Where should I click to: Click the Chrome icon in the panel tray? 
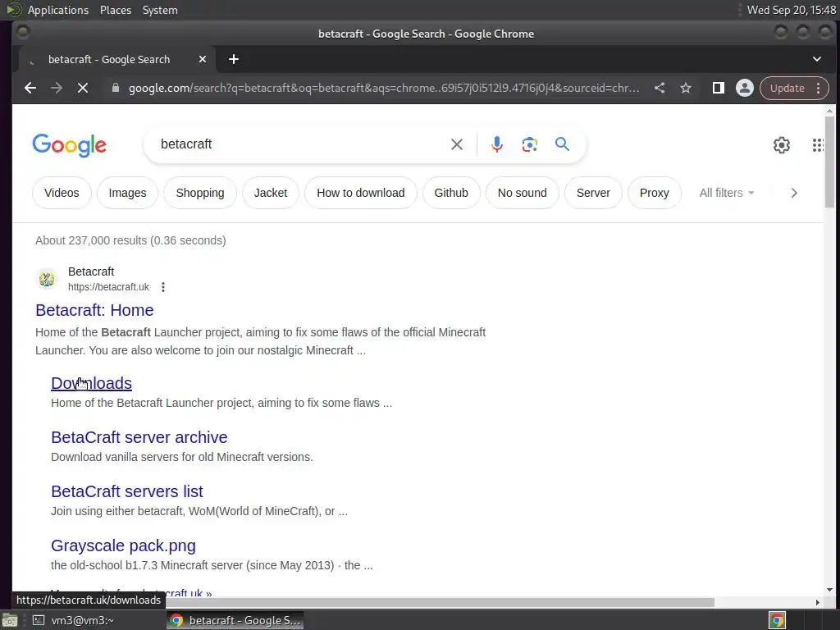pyautogui.click(x=778, y=620)
